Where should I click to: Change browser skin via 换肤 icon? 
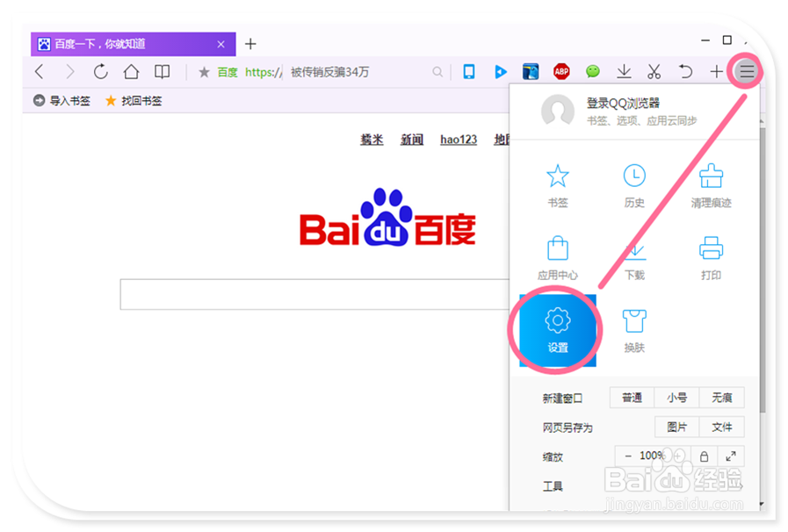633,330
